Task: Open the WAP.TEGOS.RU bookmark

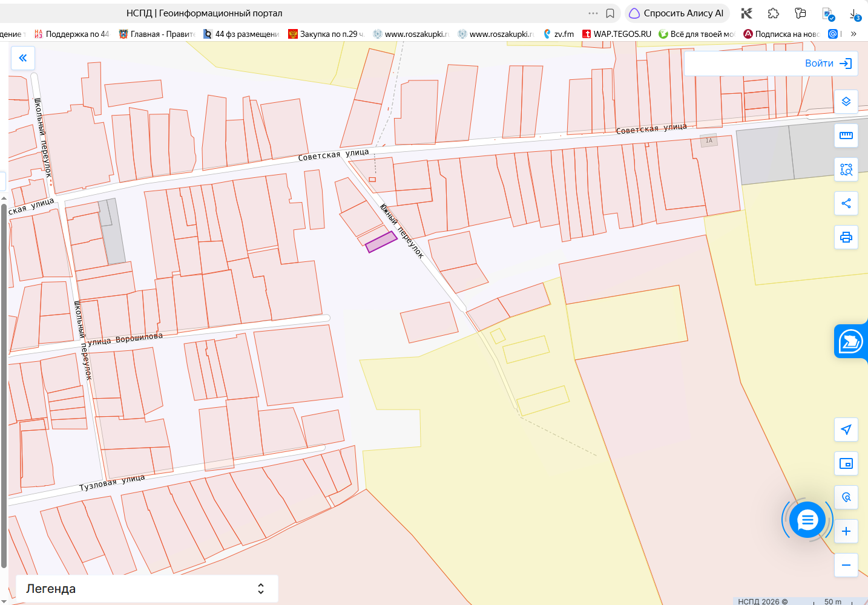Action: pos(617,34)
